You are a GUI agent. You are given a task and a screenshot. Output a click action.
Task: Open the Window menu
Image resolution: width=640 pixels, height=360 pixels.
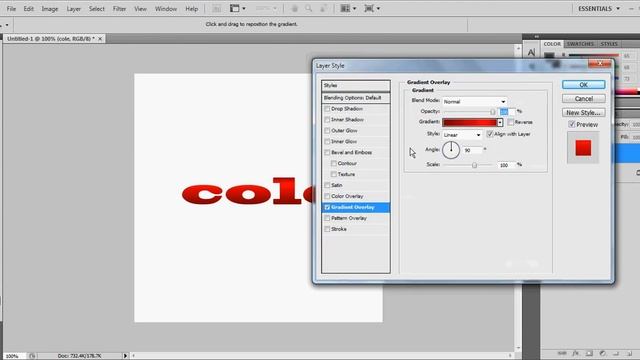pyautogui.click(x=165, y=9)
